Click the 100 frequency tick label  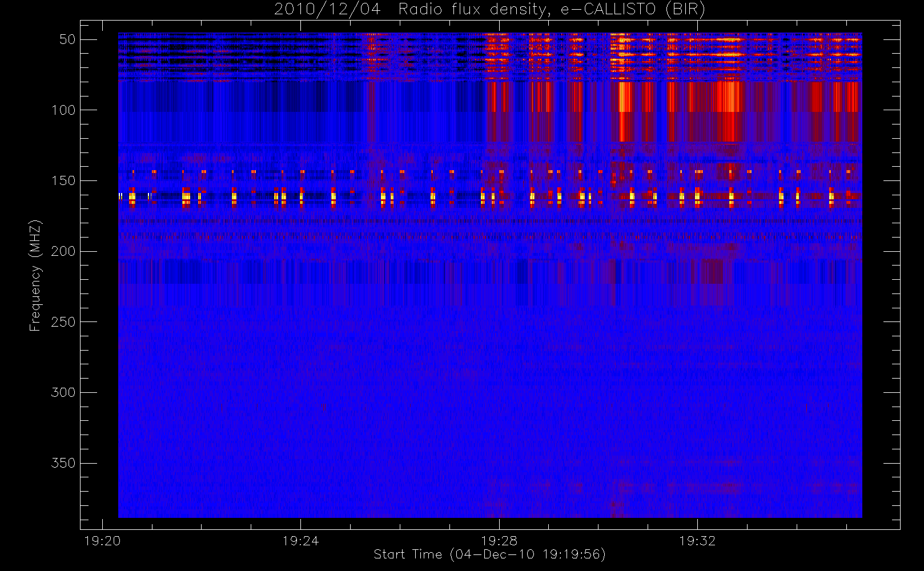63,110
